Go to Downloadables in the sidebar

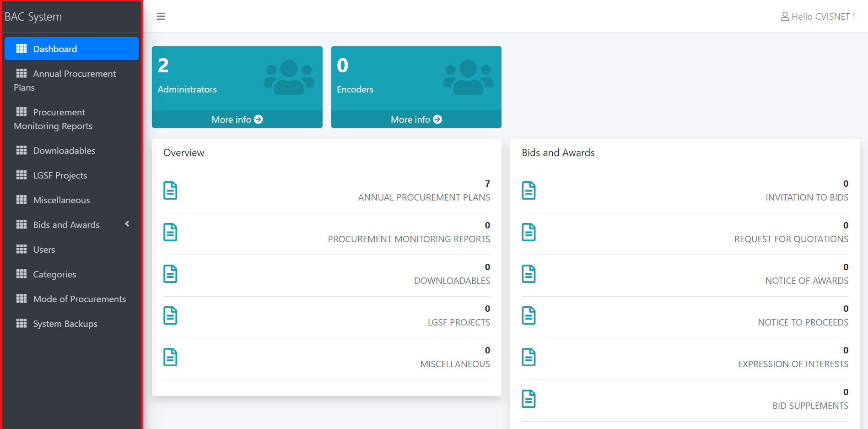point(71,150)
